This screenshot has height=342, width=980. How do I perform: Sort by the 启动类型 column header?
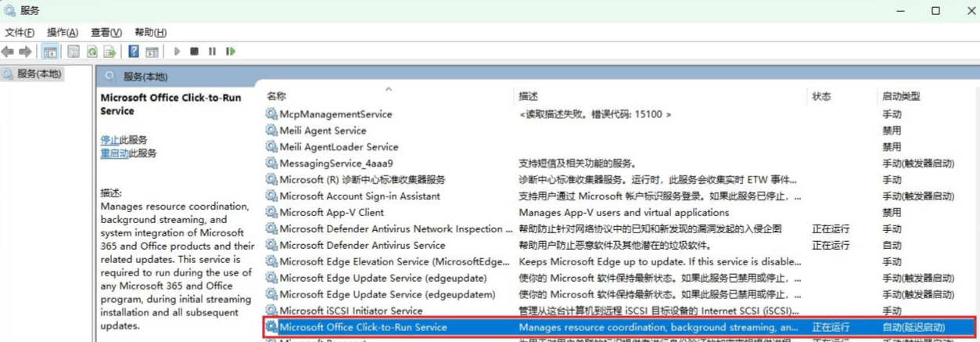click(901, 96)
